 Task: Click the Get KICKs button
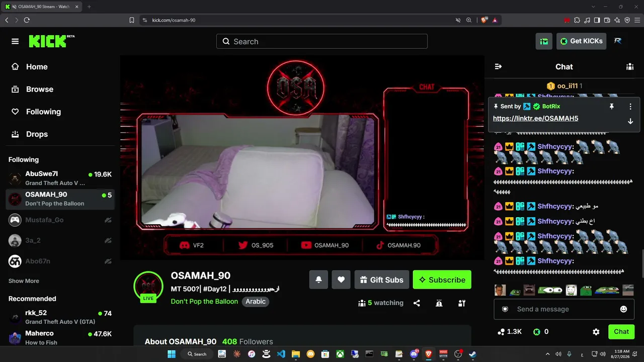pos(581,41)
